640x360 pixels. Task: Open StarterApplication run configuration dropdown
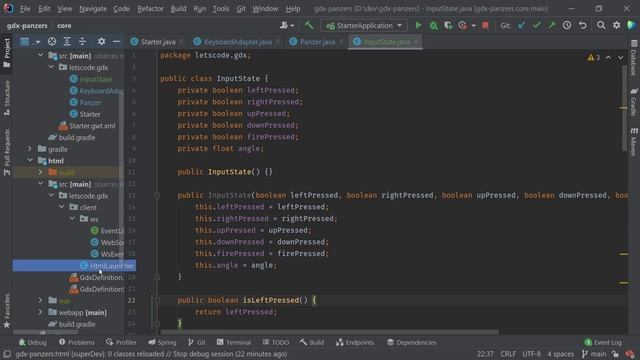pyautogui.click(x=364, y=25)
